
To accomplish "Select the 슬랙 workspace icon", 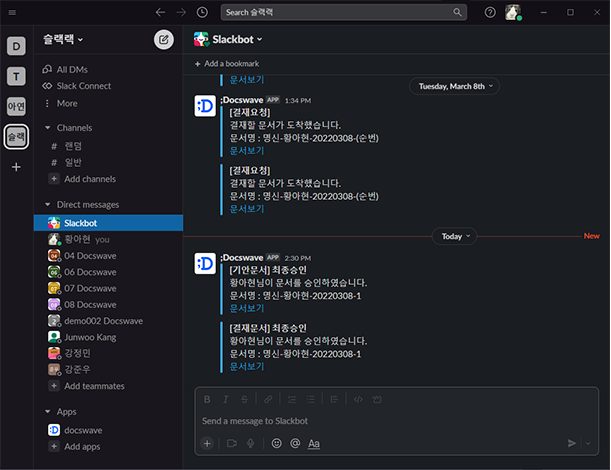I will point(16,137).
